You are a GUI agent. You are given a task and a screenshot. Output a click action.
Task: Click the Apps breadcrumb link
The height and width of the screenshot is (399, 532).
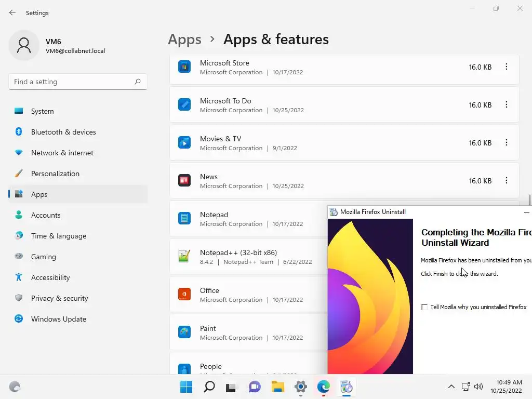tap(184, 39)
